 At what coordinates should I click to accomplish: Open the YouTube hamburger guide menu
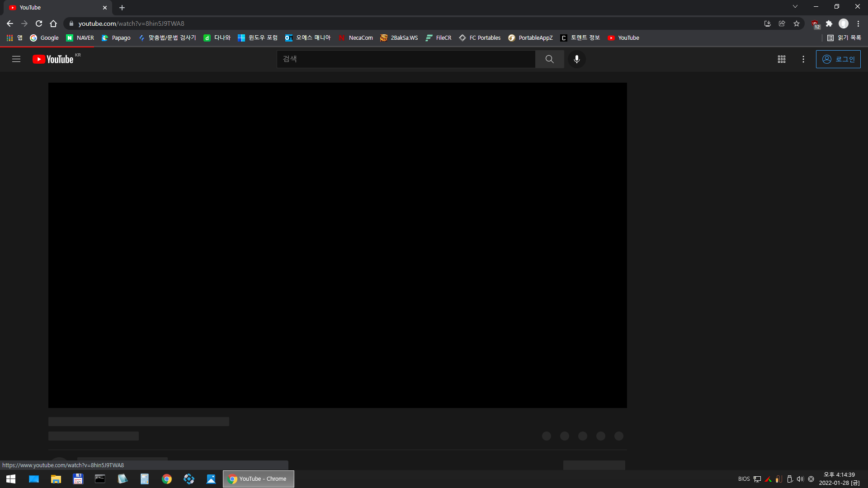16,59
